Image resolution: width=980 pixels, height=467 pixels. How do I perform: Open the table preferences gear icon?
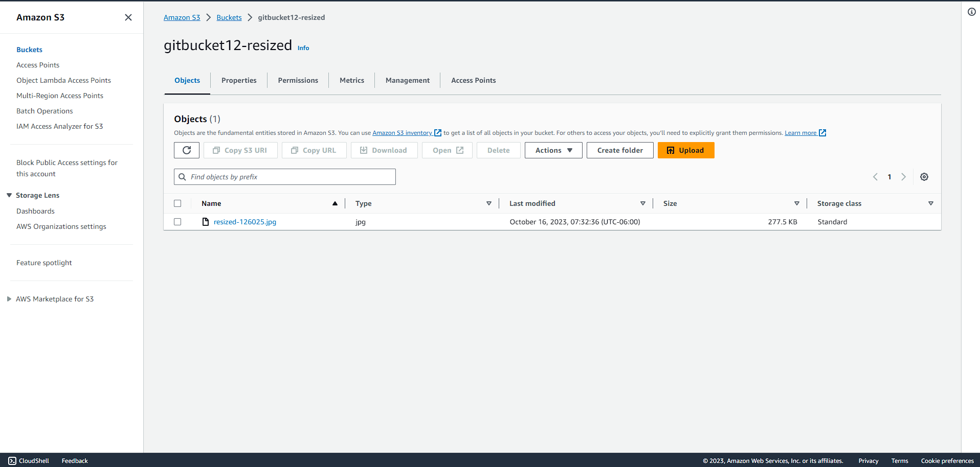point(924,177)
